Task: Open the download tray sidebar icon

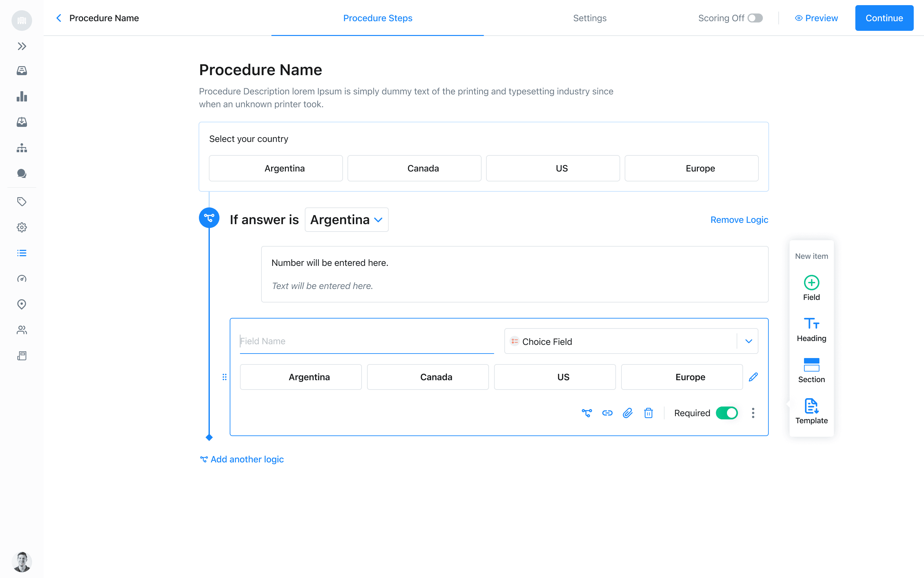Action: pyautogui.click(x=22, y=122)
